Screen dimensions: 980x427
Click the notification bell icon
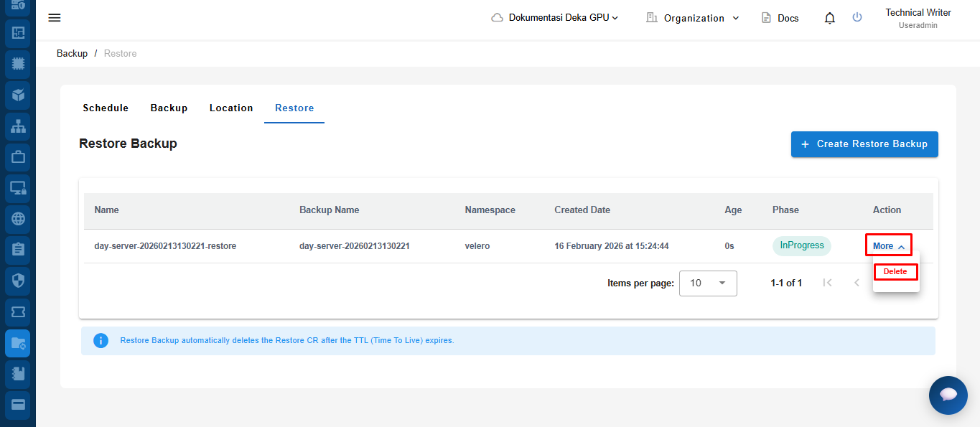tap(830, 18)
